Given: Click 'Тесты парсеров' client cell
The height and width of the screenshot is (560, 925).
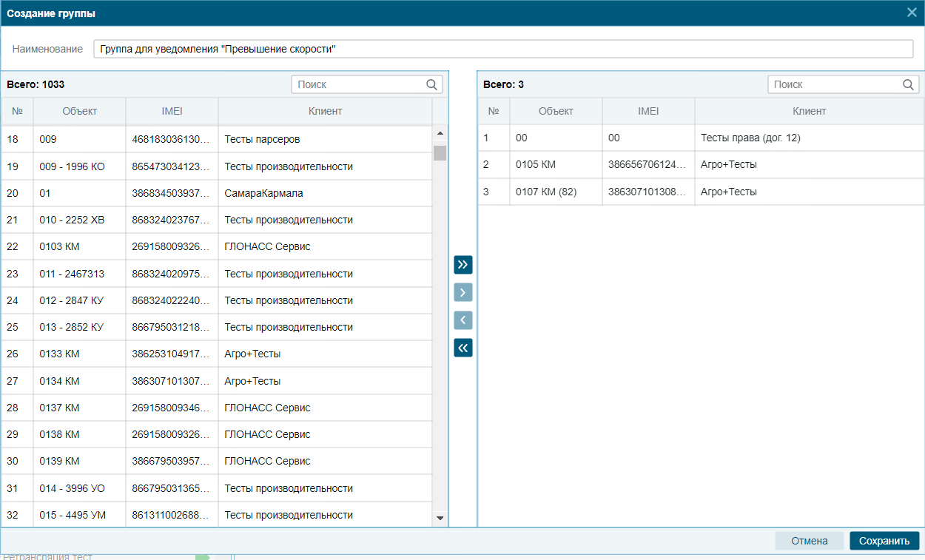Looking at the screenshot, I should [x=326, y=139].
